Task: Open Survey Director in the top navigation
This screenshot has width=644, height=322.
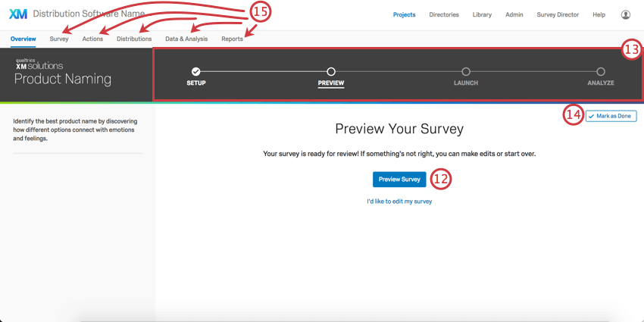Action: tap(558, 15)
